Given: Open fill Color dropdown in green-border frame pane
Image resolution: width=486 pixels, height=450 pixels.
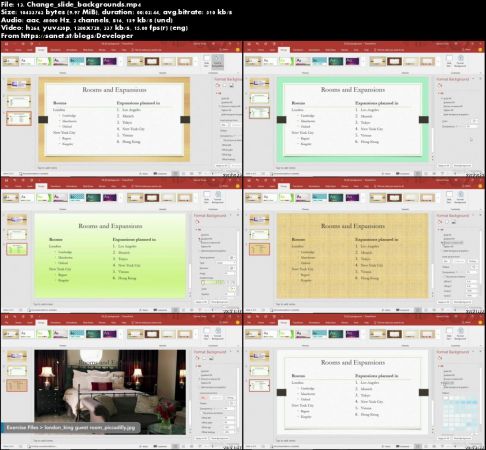Looking at the screenshot, I should coord(474,121).
